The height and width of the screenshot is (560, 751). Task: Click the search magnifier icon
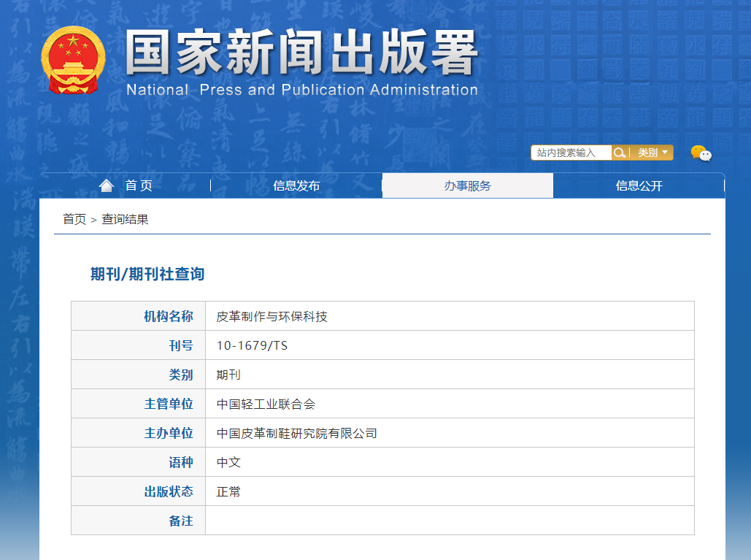620,153
